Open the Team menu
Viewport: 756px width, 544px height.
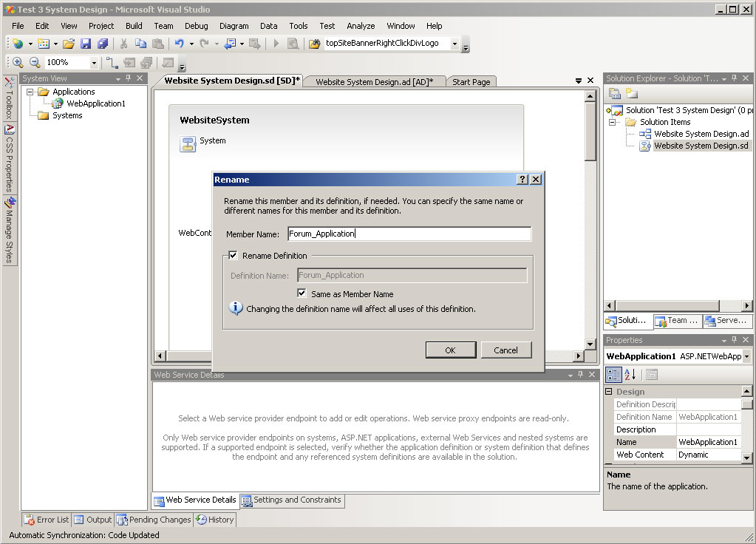[163, 26]
